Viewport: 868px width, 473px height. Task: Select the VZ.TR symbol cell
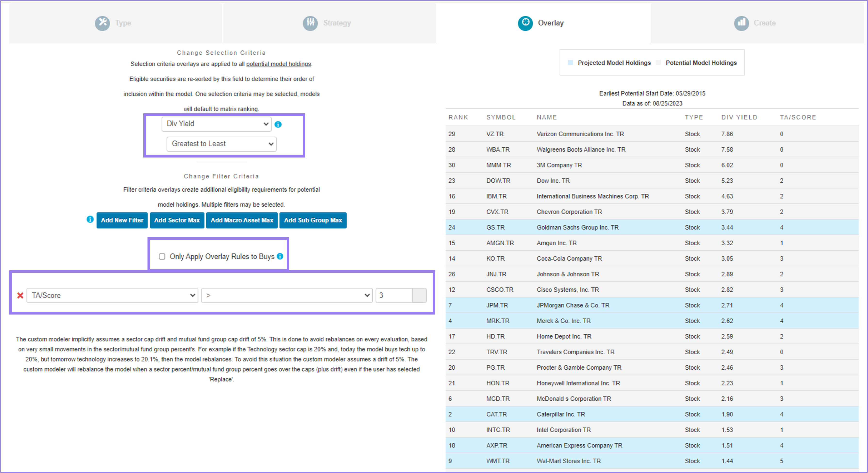click(495, 134)
